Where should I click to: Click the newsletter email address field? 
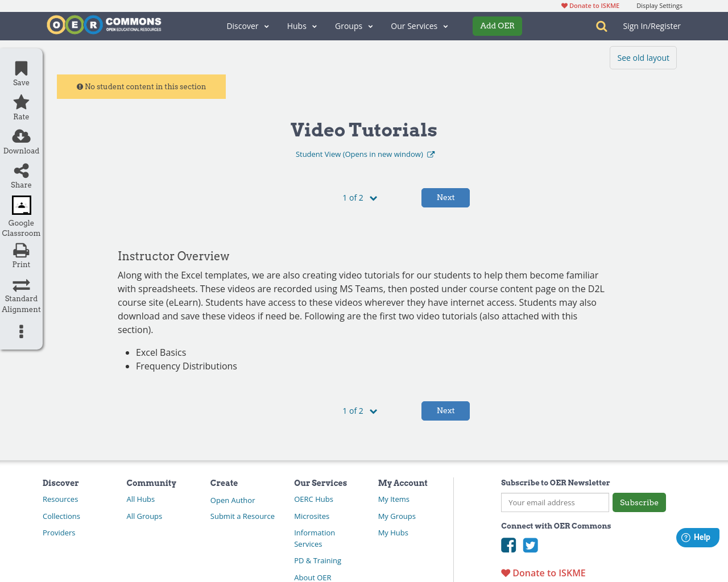(555, 502)
